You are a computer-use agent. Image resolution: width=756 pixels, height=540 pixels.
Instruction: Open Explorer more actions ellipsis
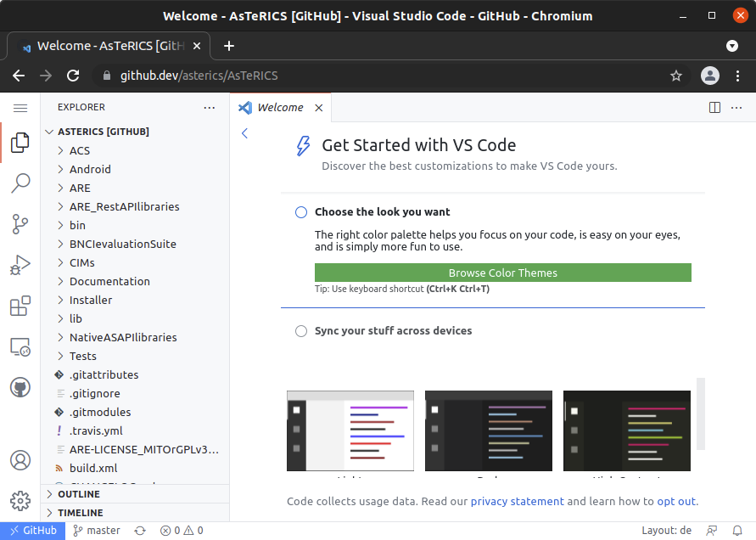[210, 108]
